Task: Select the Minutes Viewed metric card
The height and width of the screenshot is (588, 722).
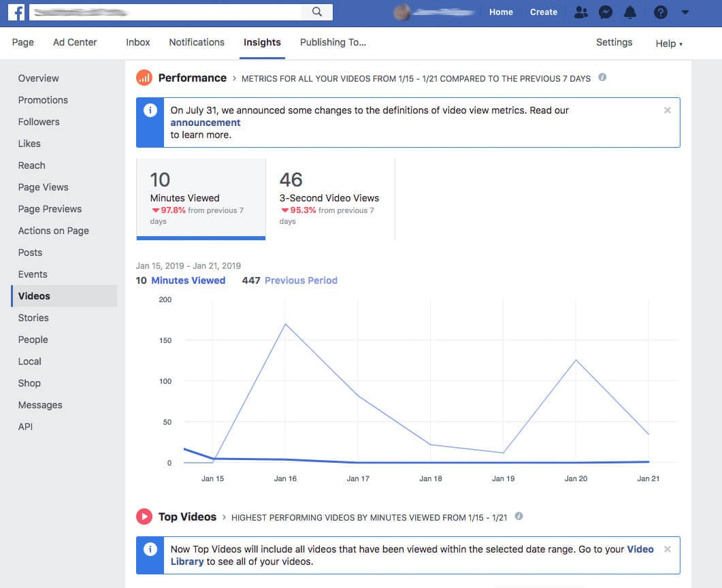Action: coord(201,199)
